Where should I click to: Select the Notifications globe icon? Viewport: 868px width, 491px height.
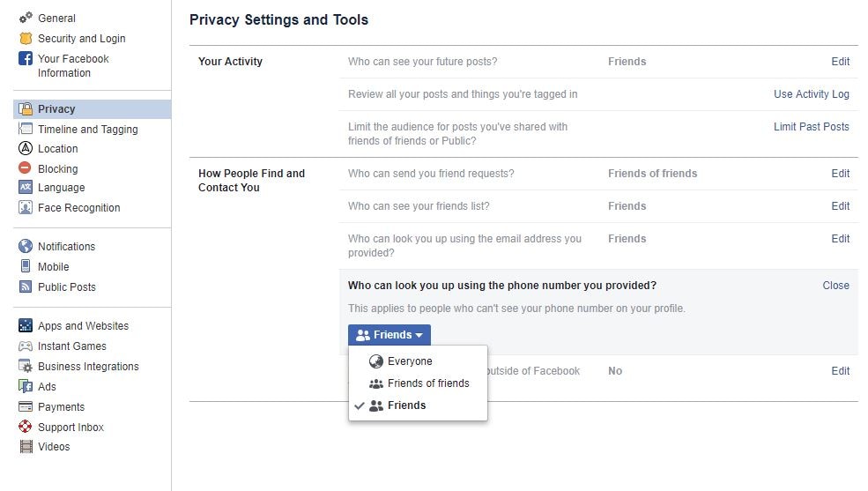click(x=26, y=246)
